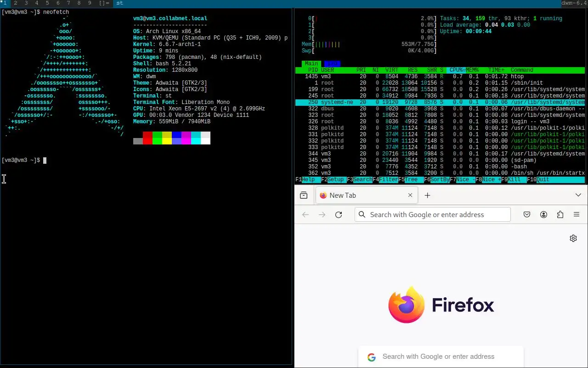Sort htop by the RES column header
The width and height of the screenshot is (588, 368).
[413, 70]
